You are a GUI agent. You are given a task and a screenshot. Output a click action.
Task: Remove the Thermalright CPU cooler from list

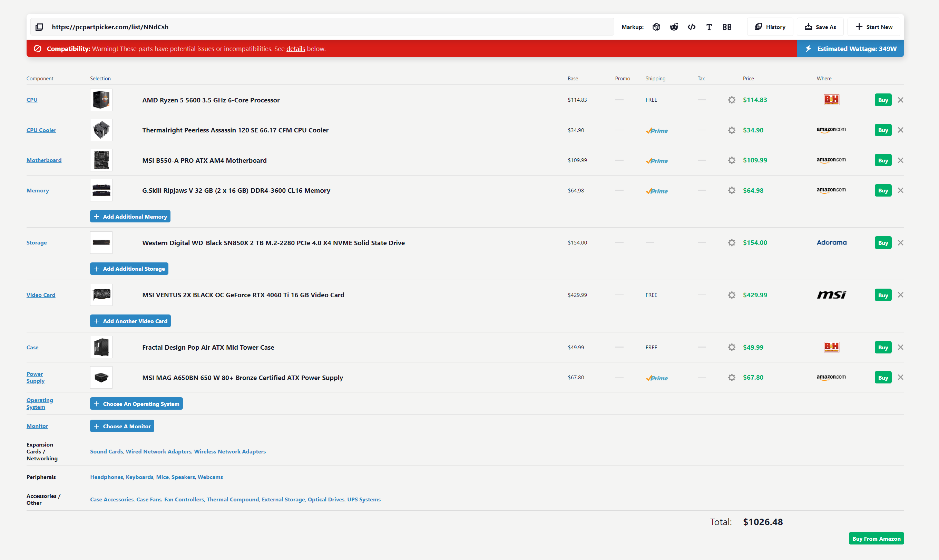pyautogui.click(x=900, y=130)
